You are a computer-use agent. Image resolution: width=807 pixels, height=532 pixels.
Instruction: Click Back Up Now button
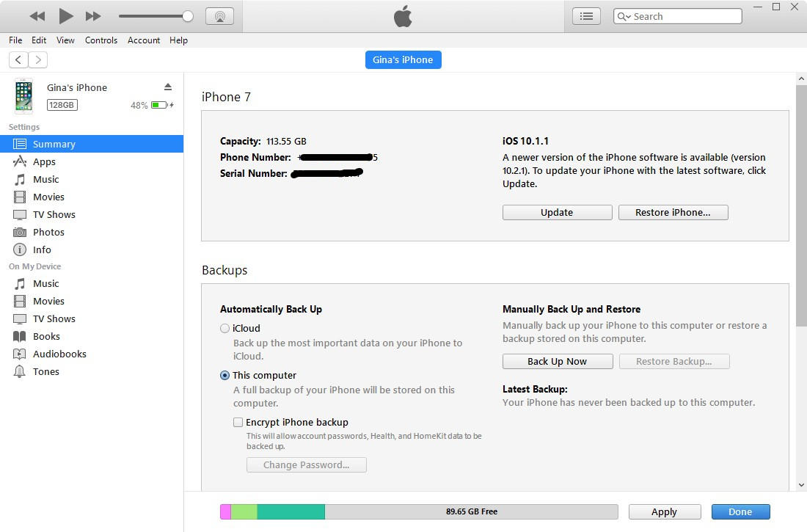tap(558, 361)
